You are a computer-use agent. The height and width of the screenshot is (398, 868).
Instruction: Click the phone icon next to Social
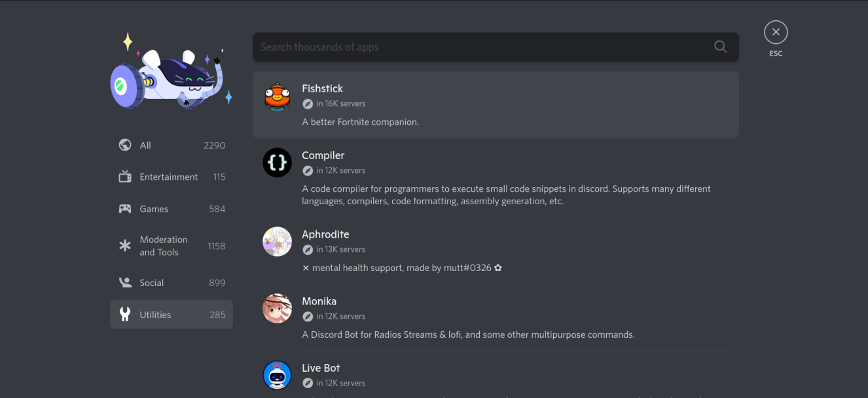point(125,282)
